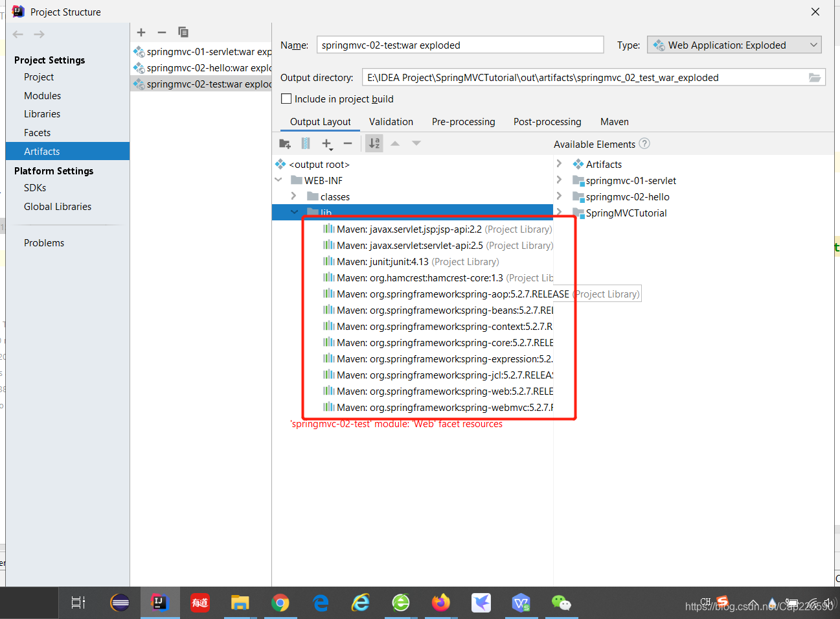Select the spring-jcl library entry
The height and width of the screenshot is (619, 840).
pos(438,375)
